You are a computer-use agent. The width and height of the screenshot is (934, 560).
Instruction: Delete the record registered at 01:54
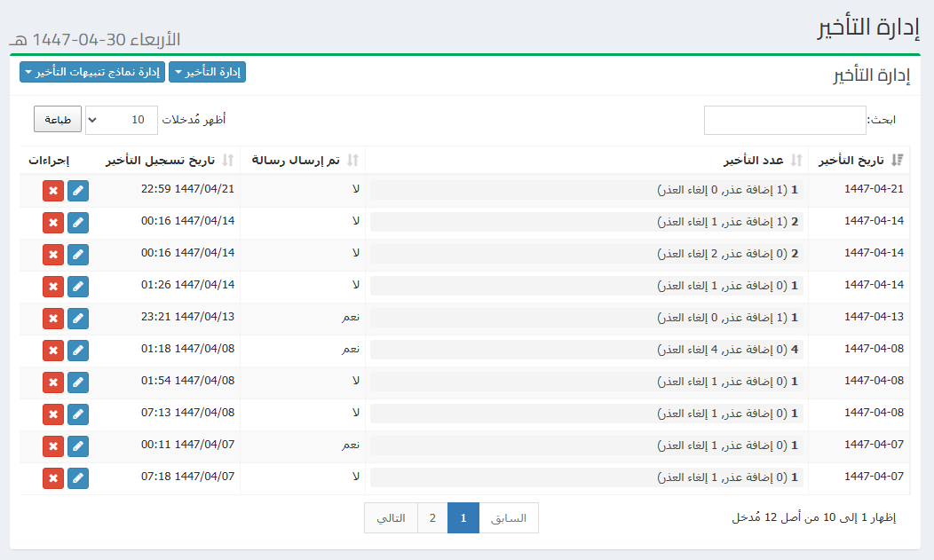52,383
